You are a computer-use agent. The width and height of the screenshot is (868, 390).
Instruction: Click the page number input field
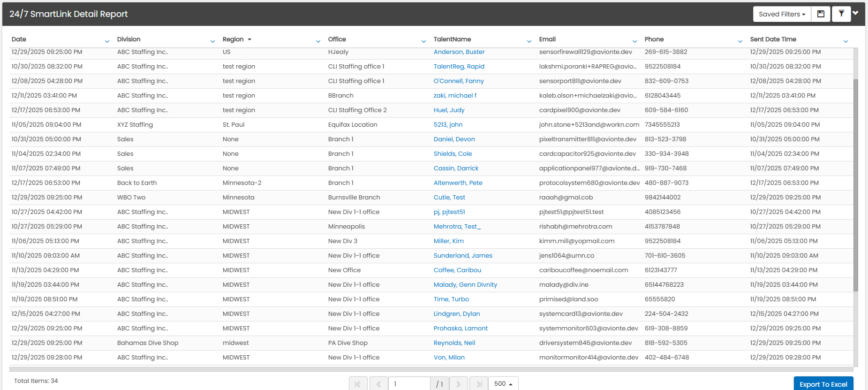tap(409, 384)
